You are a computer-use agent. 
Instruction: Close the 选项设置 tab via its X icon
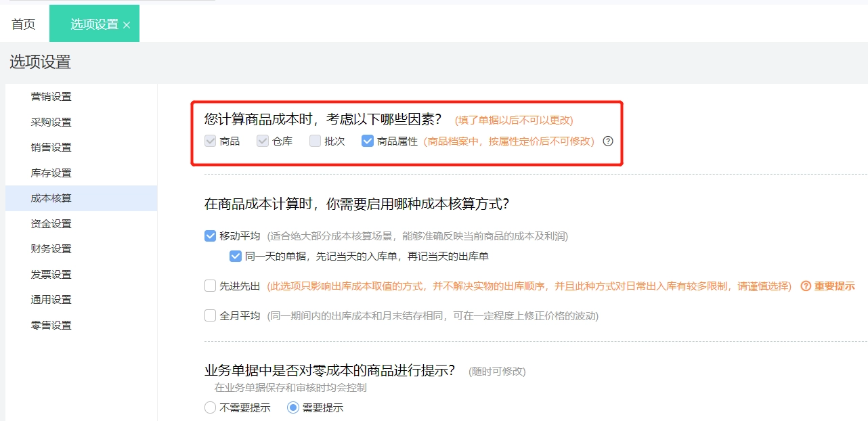point(127,25)
